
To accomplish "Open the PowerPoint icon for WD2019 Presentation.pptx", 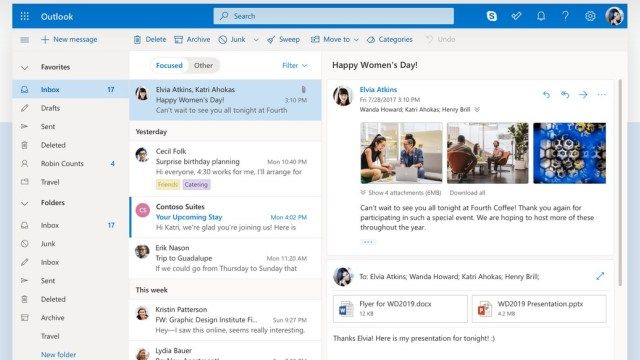I will pyautogui.click(x=484, y=309).
